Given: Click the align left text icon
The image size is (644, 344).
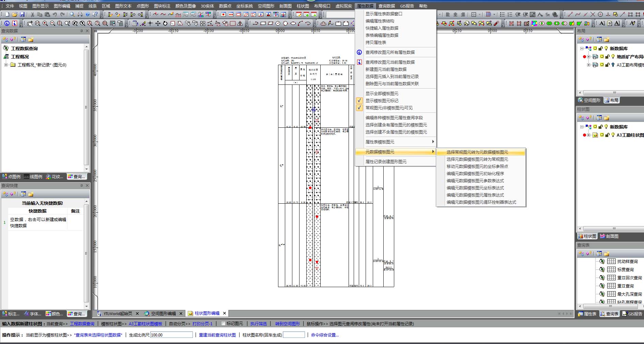Looking at the screenshot, I should click(x=448, y=14).
